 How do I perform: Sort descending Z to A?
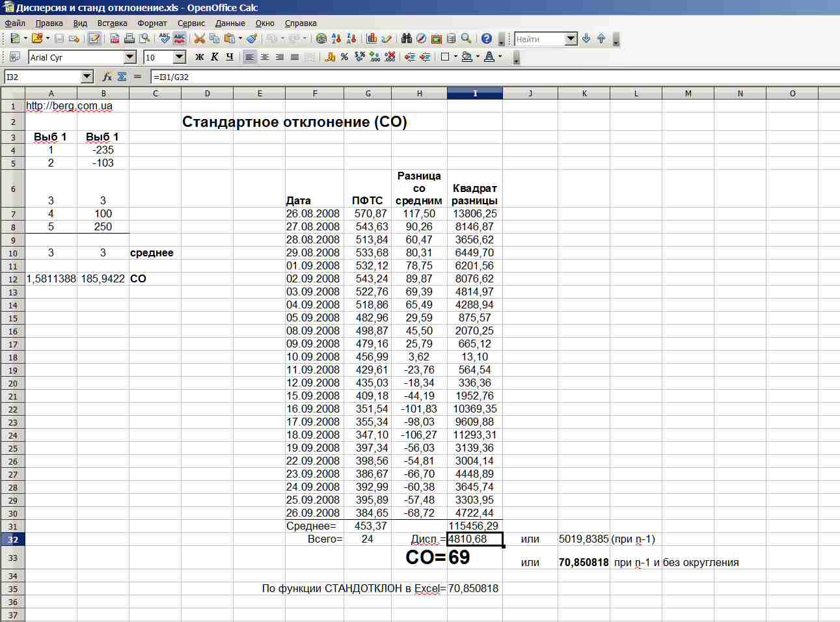(351, 39)
